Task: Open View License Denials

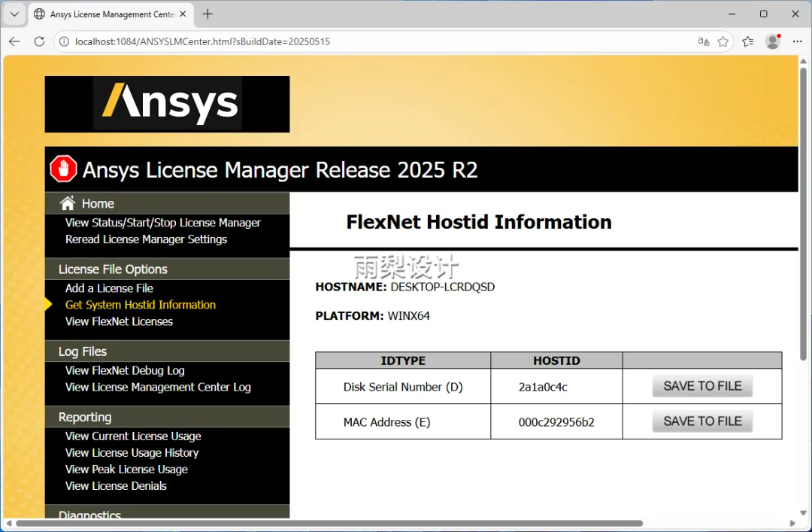Action: 116,486
